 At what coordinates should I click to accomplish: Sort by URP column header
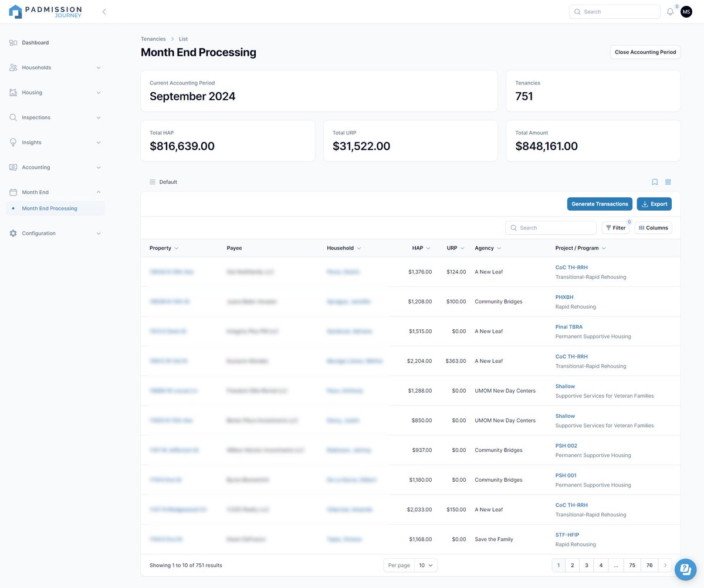(455, 248)
